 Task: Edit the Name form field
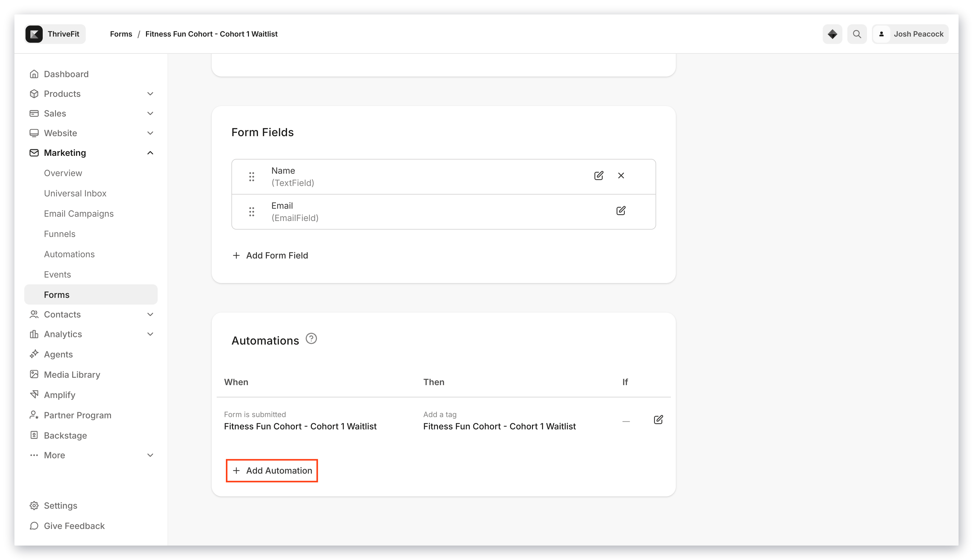point(598,175)
